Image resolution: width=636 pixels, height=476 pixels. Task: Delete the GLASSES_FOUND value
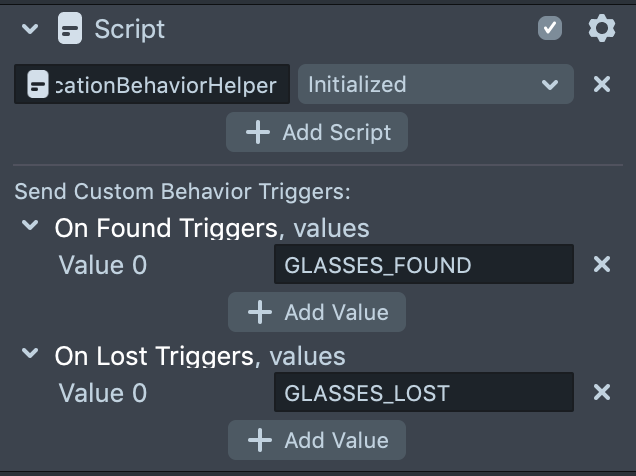pos(602,265)
